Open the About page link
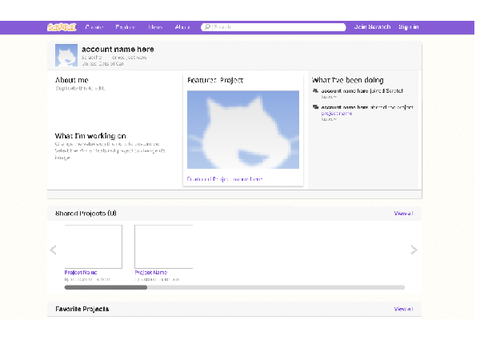Image resolution: width=480 pixels, height=360 pixels. 182,27
